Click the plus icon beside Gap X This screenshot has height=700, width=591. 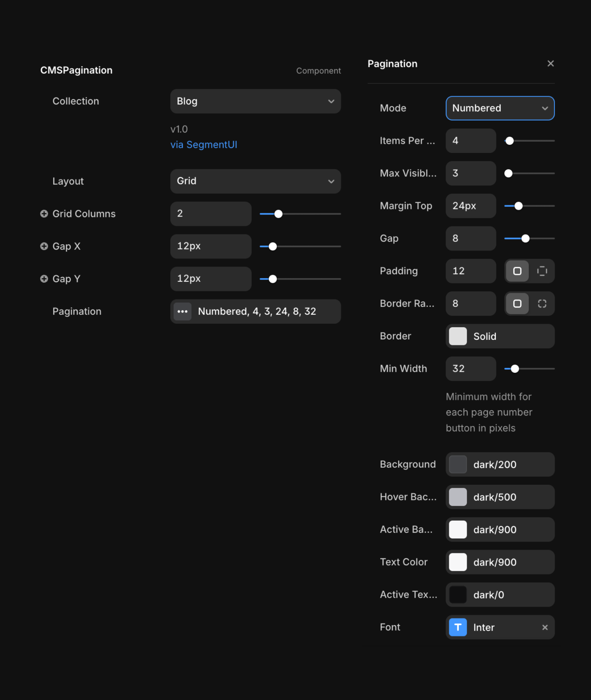point(44,246)
